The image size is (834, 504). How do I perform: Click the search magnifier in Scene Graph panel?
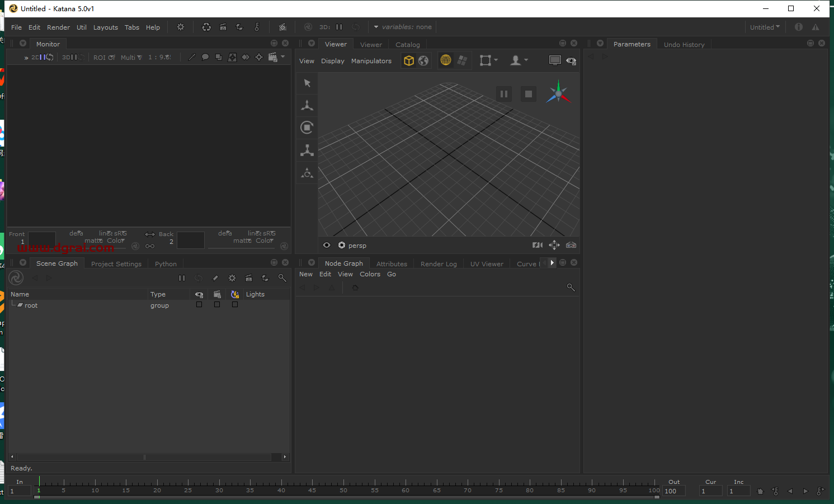click(x=282, y=278)
